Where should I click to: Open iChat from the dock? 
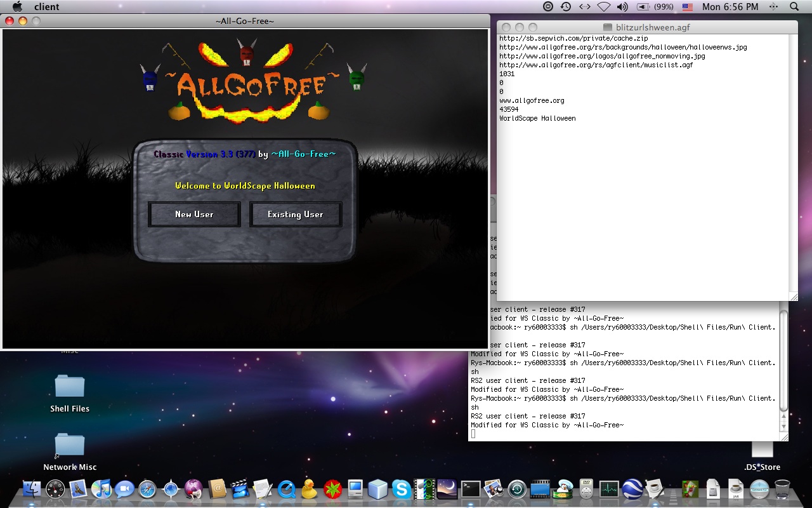(x=124, y=488)
